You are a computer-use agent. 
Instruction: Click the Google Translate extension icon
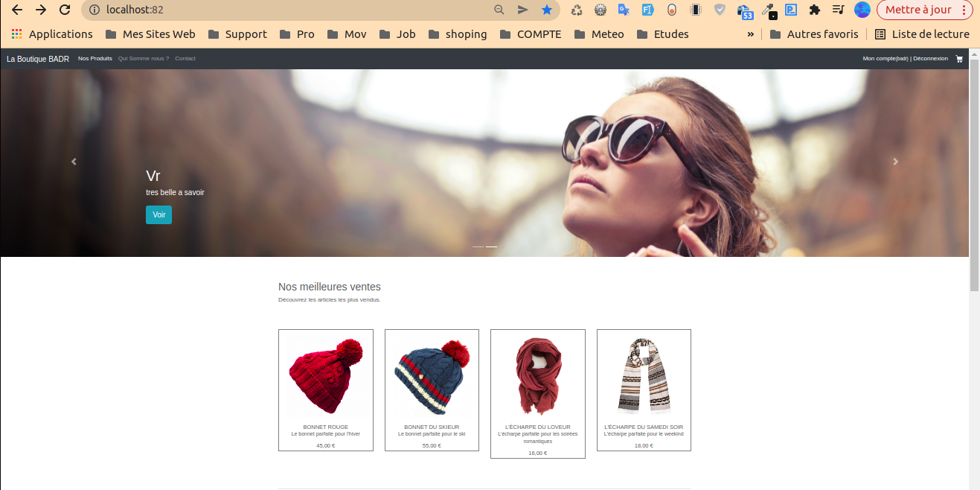click(x=624, y=10)
